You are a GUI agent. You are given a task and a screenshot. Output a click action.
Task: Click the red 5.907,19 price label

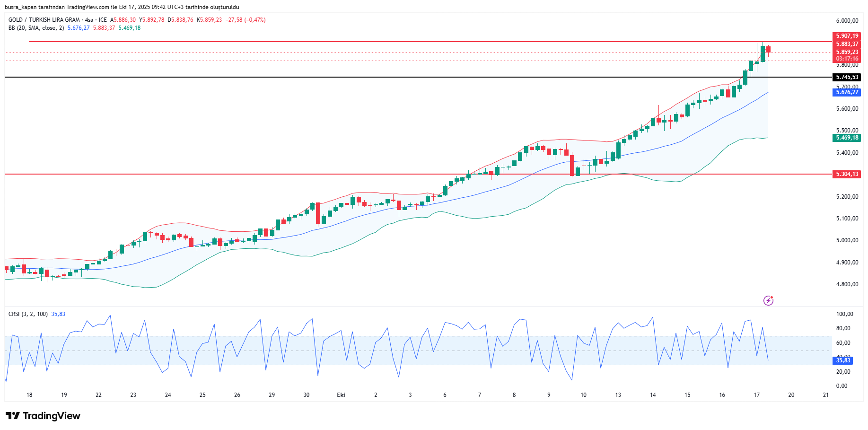coord(846,36)
